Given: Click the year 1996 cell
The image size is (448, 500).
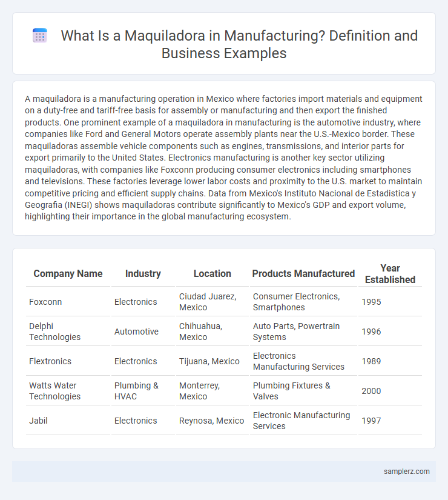Looking at the screenshot, I should (x=390, y=332).
